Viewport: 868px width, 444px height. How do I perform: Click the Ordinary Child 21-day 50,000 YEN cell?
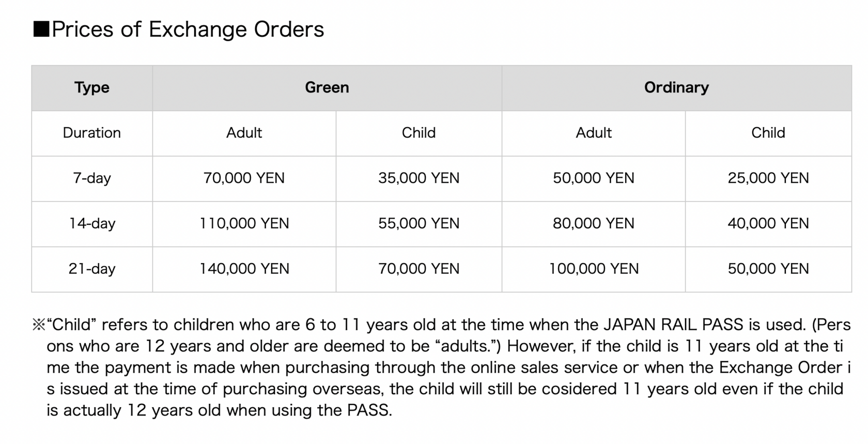pos(768,269)
